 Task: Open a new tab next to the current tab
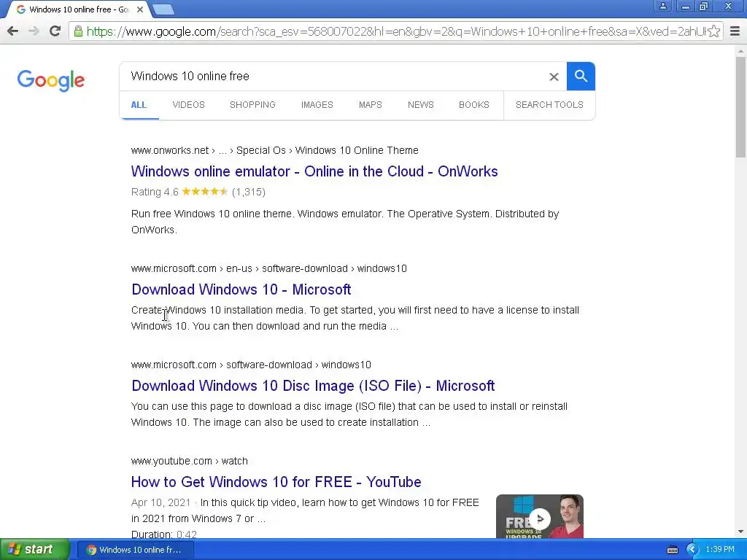[163, 9]
